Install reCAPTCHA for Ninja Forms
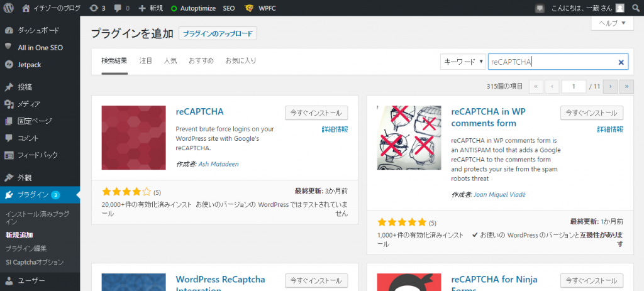The height and width of the screenshot is (291, 644). point(592,281)
